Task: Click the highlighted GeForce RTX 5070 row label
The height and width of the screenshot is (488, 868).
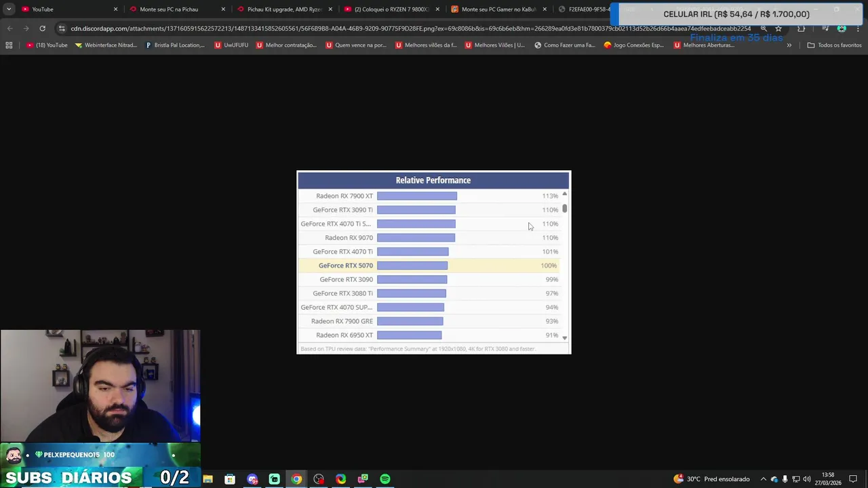Action: pos(345,266)
